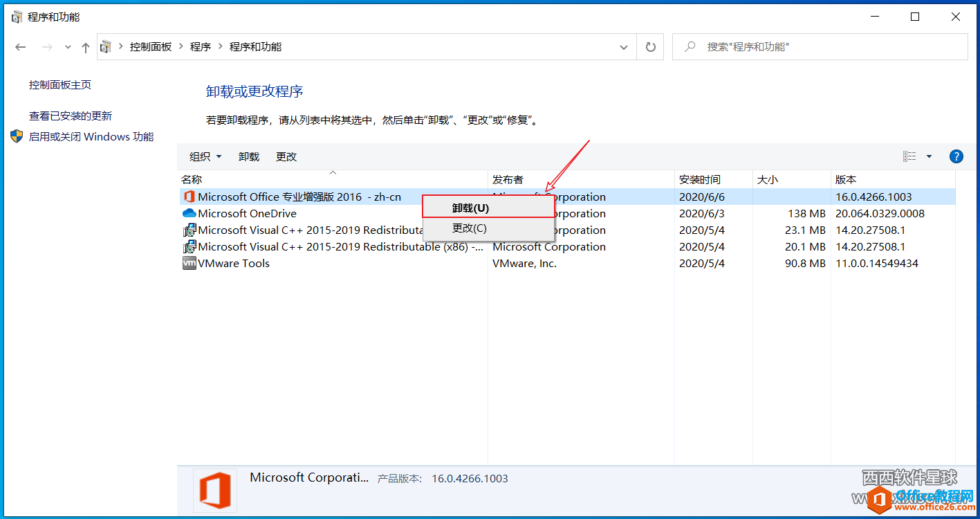The image size is (980, 519).
Task: Sort the list by the 版本 column
Action: coord(893,179)
